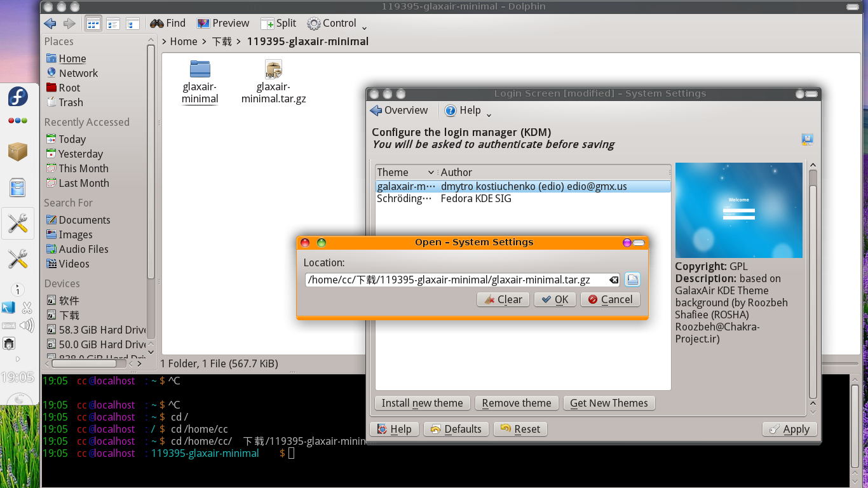Sort themes by the Author column

point(555,172)
